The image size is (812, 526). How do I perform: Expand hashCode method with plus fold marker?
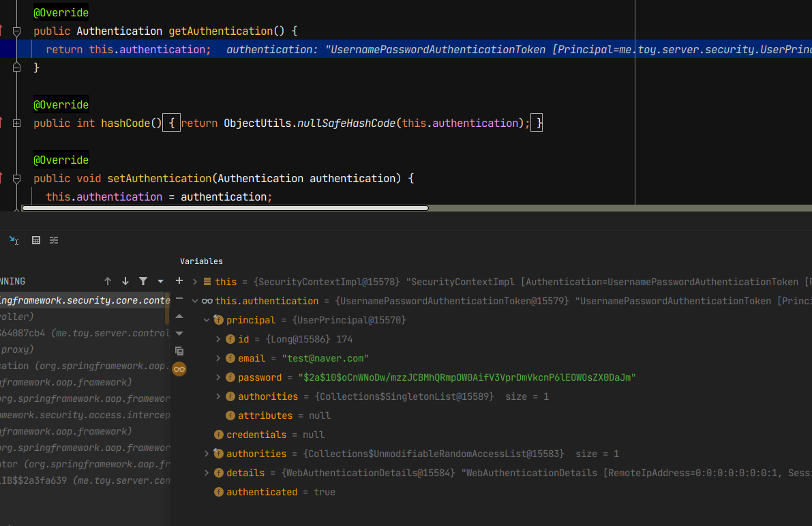pyautogui.click(x=16, y=123)
